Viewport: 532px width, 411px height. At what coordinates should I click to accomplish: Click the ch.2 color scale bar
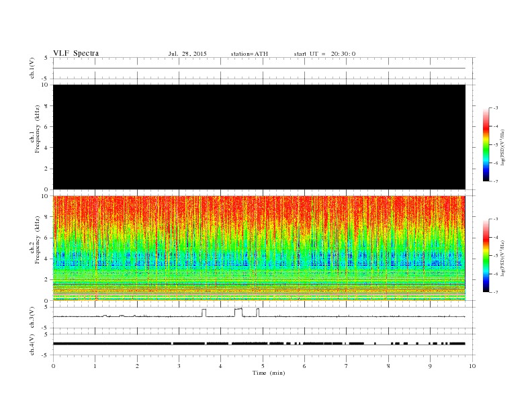pyautogui.click(x=486, y=255)
